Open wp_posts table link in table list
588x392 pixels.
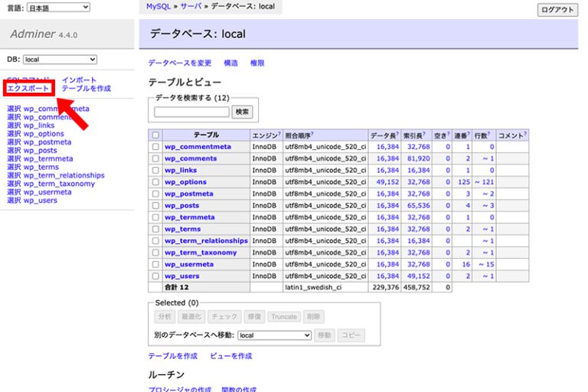click(182, 205)
